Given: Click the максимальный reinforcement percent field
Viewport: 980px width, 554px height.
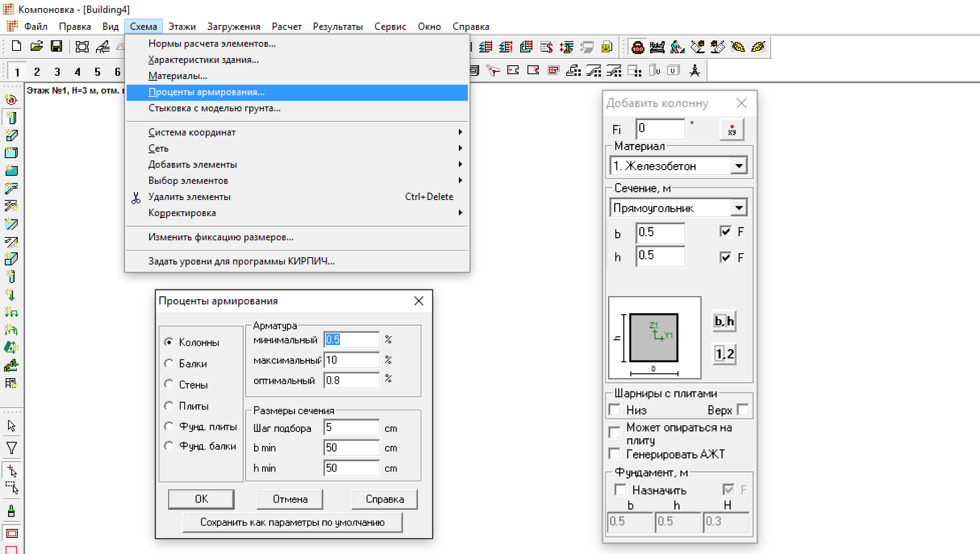Looking at the screenshot, I should (x=351, y=360).
